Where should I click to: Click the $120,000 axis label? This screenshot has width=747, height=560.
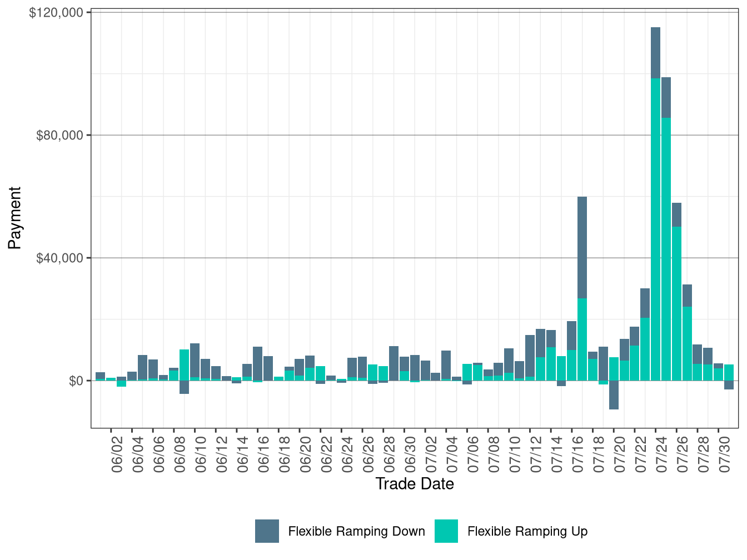(56, 12)
